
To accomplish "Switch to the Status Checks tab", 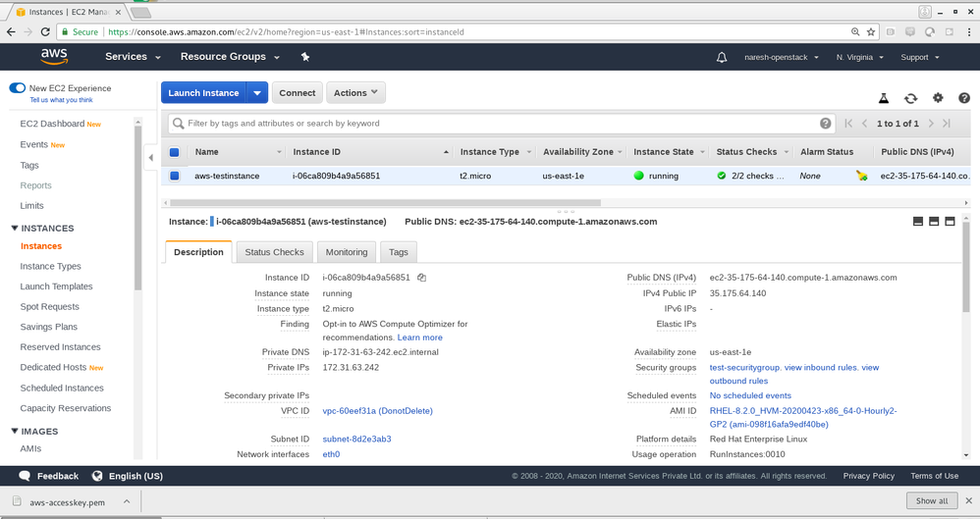I will click(274, 252).
